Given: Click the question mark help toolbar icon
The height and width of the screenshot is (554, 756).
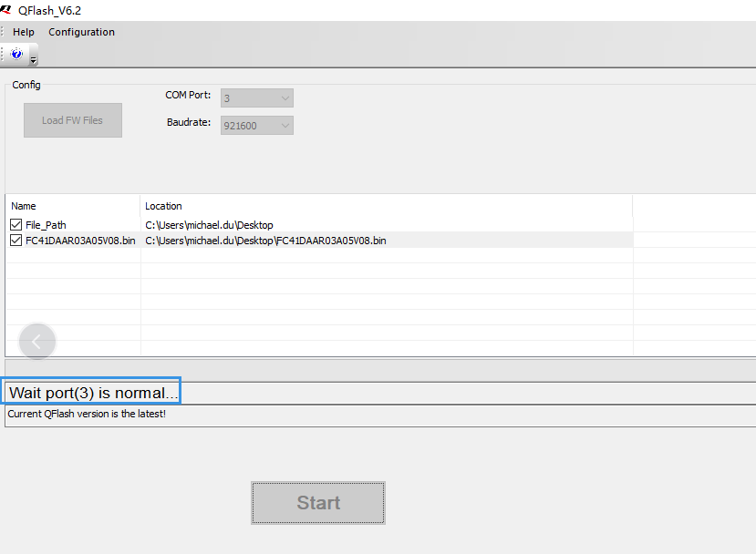Looking at the screenshot, I should point(16,53).
